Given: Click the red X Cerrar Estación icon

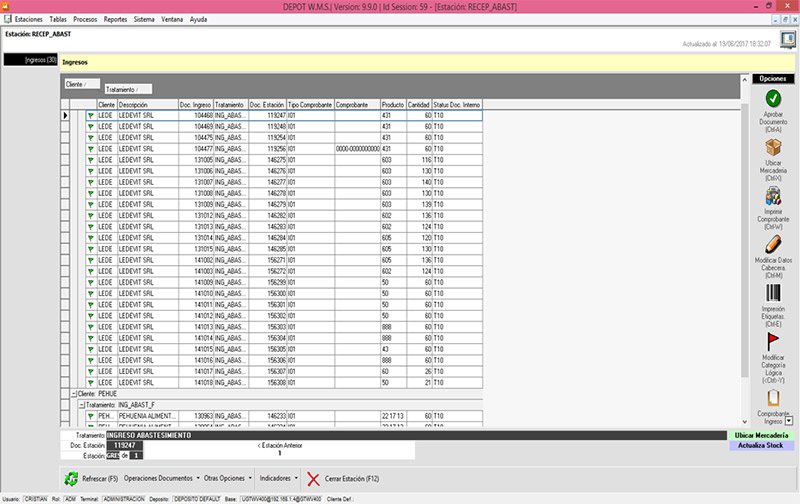Looking at the screenshot, I should (x=315, y=479).
